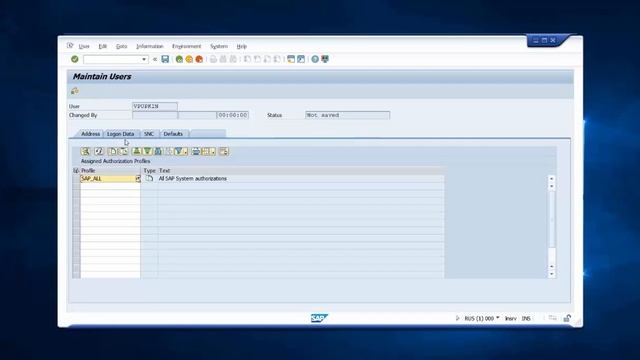Click the User name input field
The image size is (640, 360).
155,106
